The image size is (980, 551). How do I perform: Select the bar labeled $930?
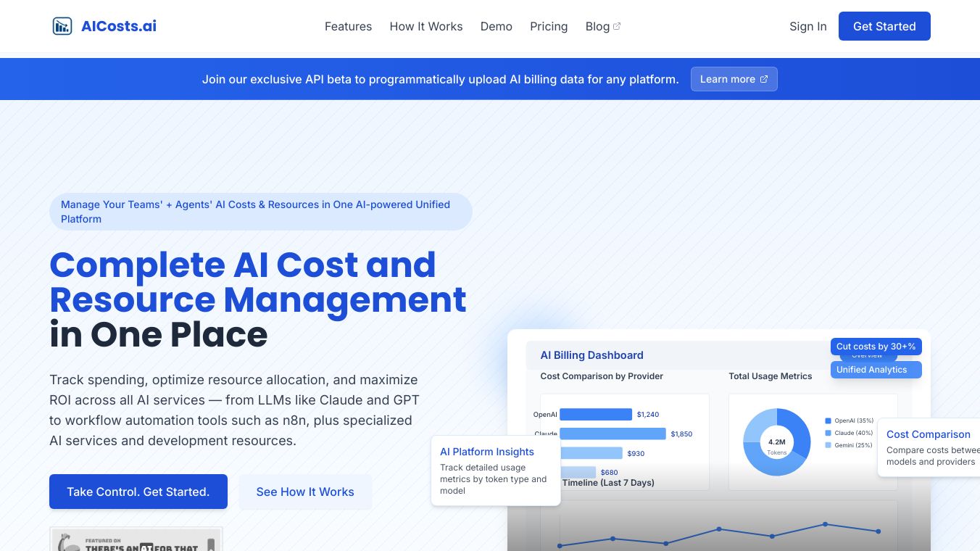(591, 453)
